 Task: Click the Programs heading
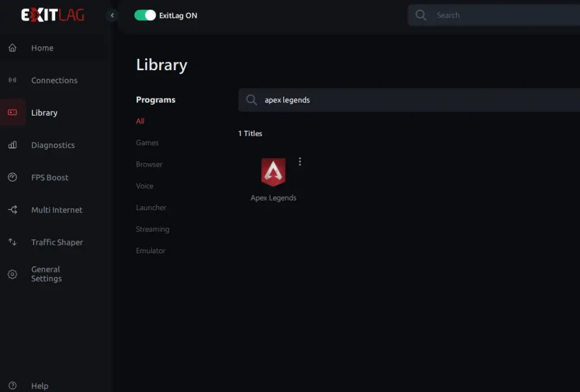click(156, 100)
